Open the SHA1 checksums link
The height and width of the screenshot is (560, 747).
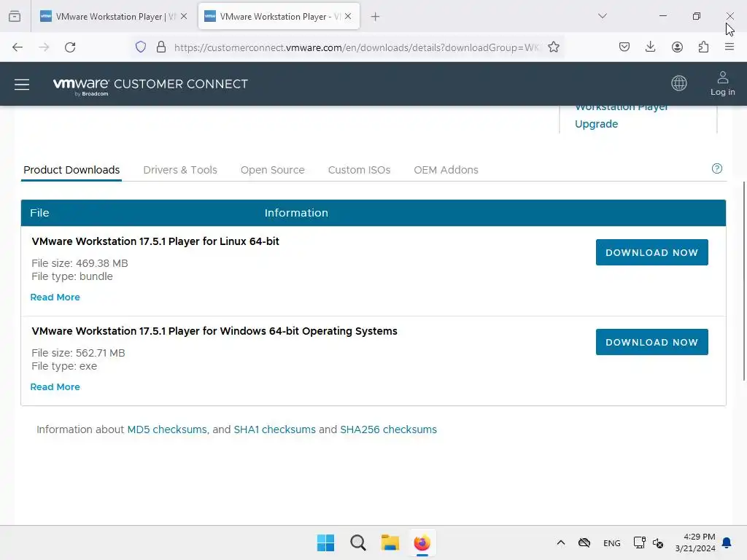(274, 429)
